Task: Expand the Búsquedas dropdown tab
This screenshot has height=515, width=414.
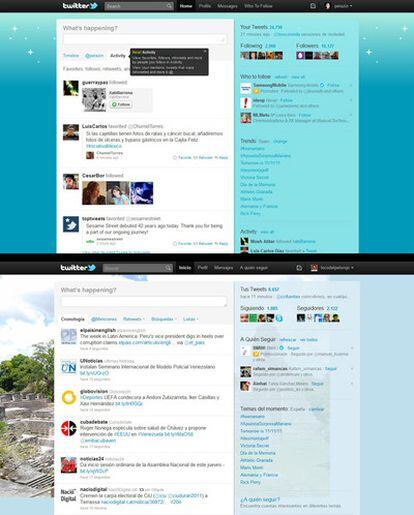Action: pos(164,319)
